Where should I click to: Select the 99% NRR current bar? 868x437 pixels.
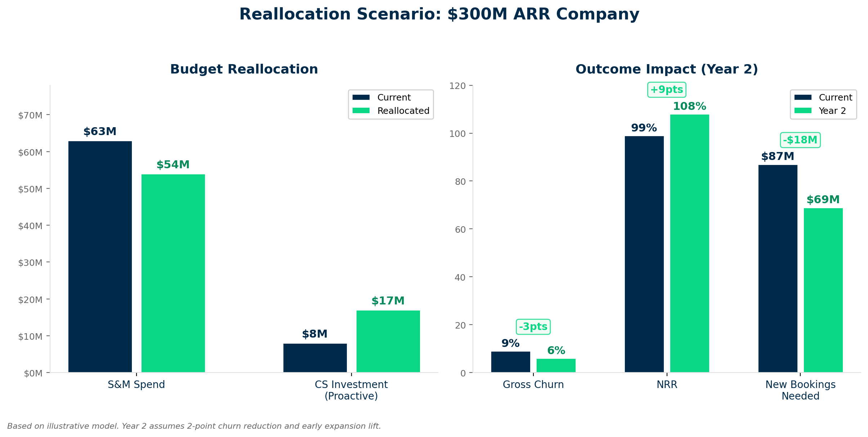(x=644, y=252)
